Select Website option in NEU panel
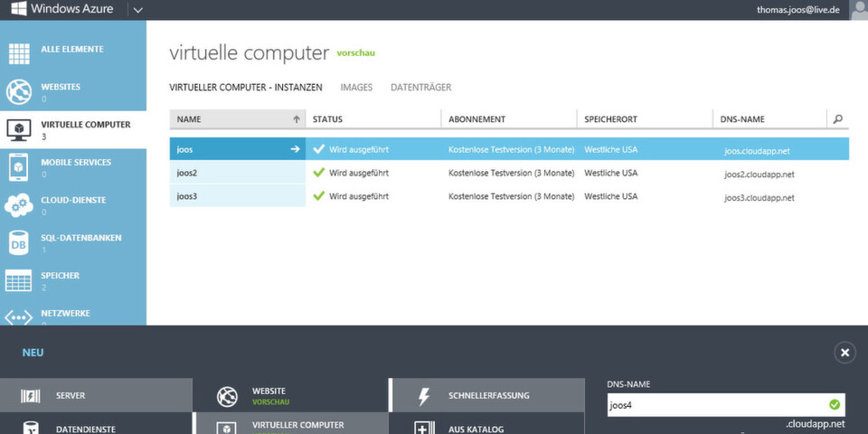868x434 pixels. tap(290, 395)
